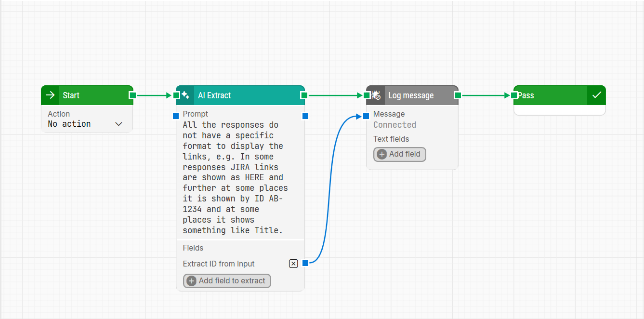This screenshot has height=319, width=644.
Task: Select the Start node green output port
Action: (x=132, y=95)
